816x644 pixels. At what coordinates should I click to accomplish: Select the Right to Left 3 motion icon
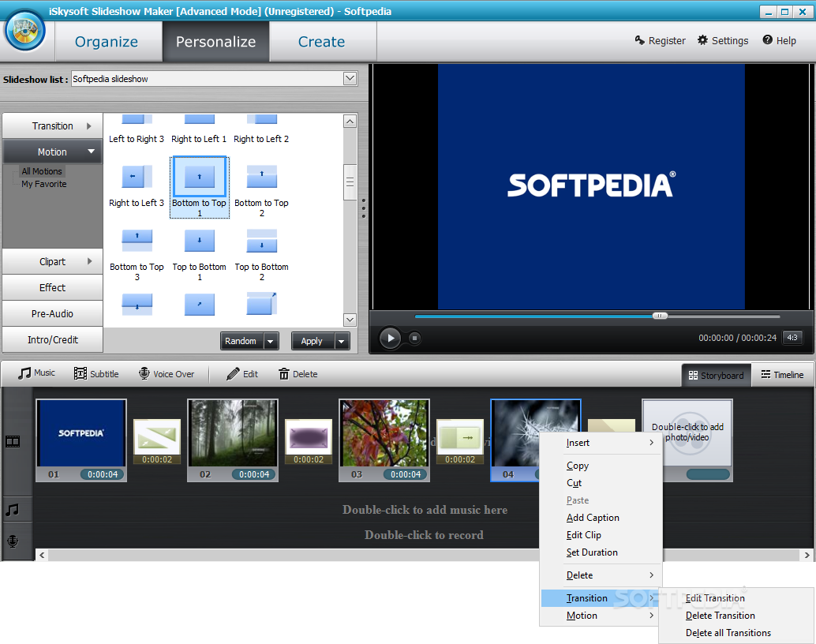(x=137, y=177)
